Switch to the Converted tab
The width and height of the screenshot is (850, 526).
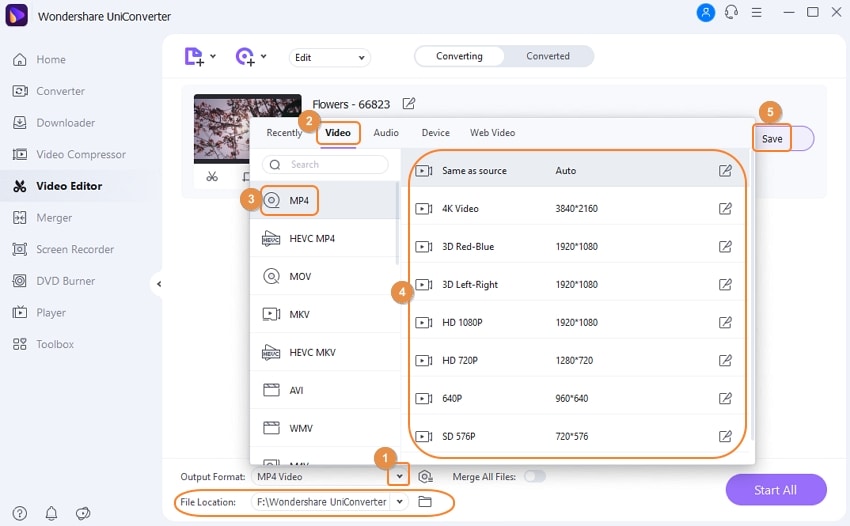pos(548,56)
